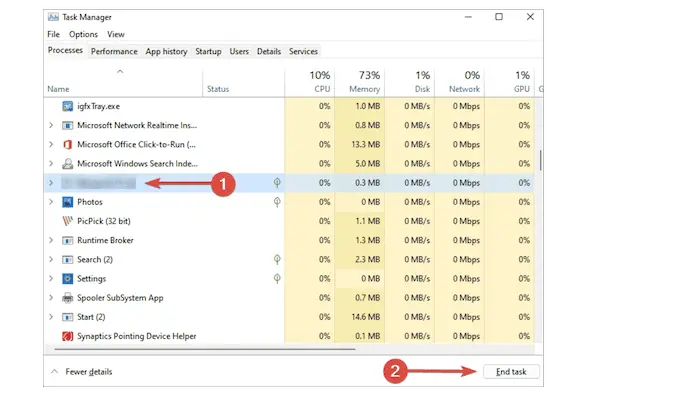Click the suspended leaf icon on Settings row

(277, 279)
